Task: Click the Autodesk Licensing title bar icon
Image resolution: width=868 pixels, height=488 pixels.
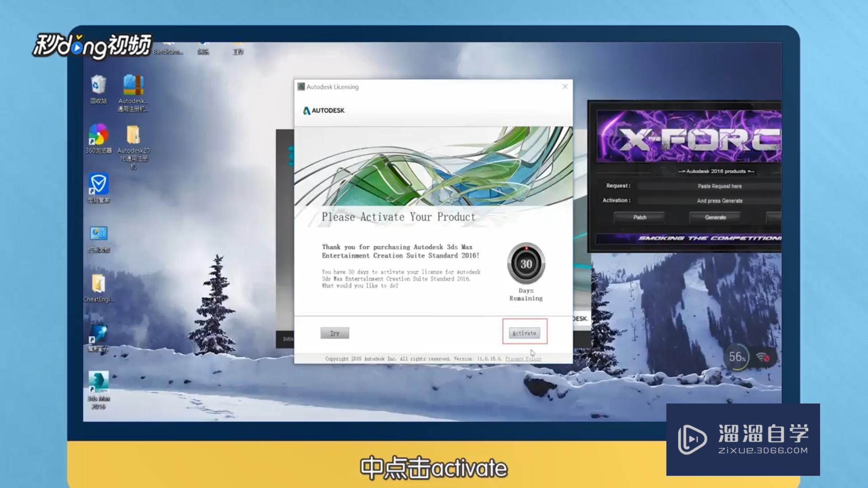Action: click(x=301, y=87)
